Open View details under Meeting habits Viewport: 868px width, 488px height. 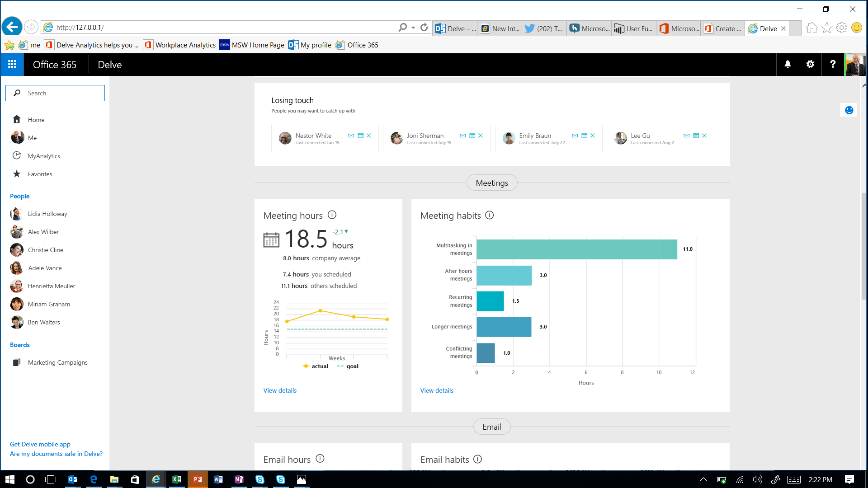[x=437, y=390]
